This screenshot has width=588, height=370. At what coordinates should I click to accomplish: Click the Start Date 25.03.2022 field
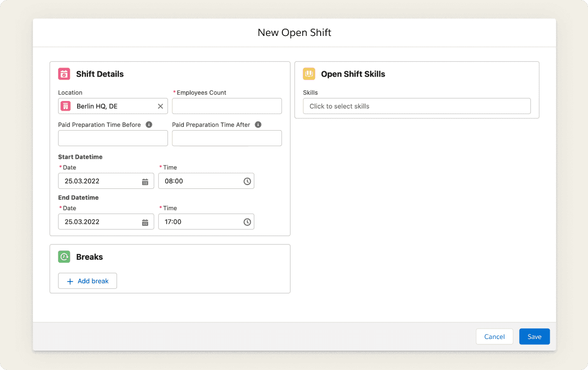pyautogui.click(x=106, y=181)
